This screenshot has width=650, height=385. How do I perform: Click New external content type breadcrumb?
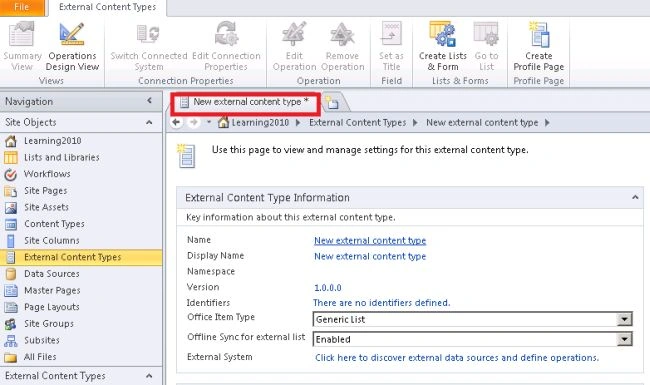482,123
